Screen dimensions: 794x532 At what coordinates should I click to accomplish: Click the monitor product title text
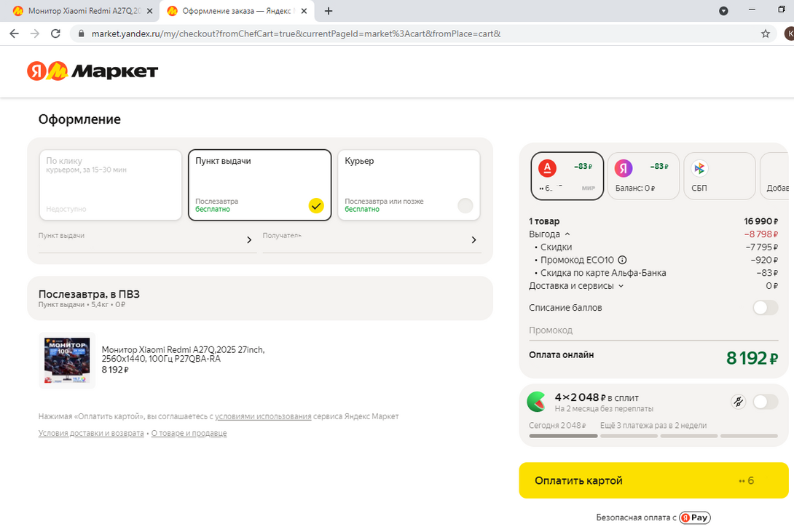tap(183, 354)
